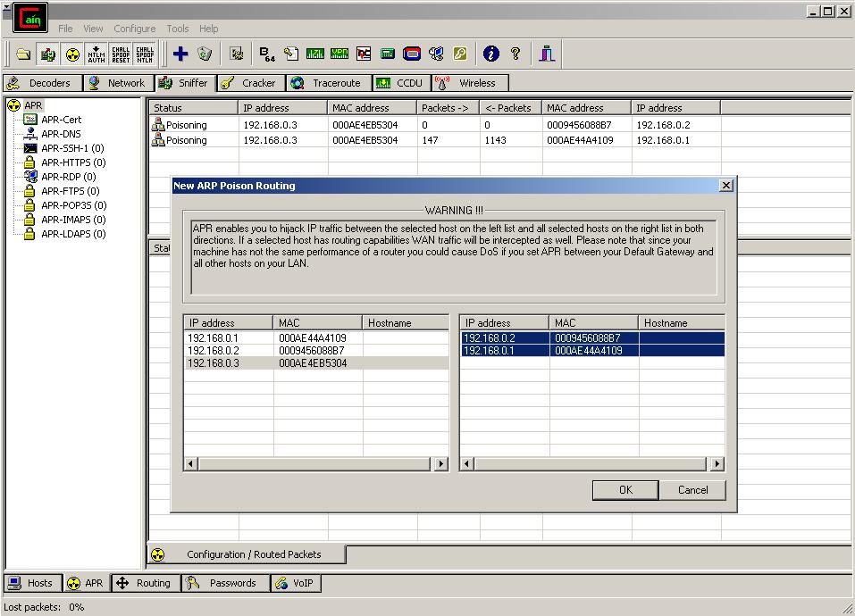Click the NTLM AUTH toolbar icon
The height and width of the screenshot is (616, 855).
(x=96, y=54)
